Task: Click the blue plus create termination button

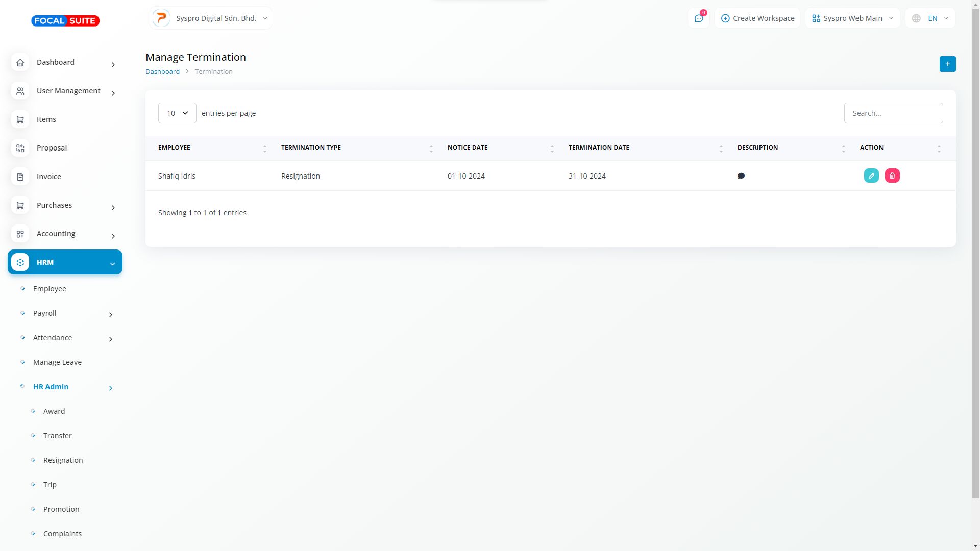Action: point(947,64)
